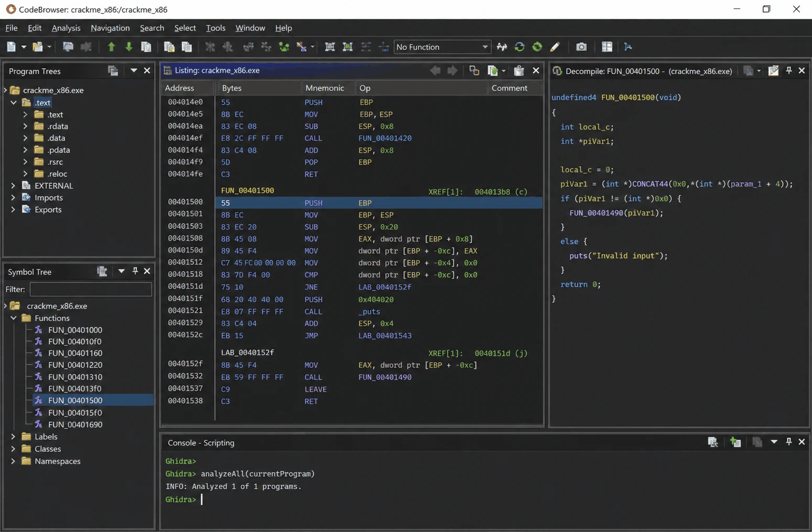Viewport: 812px width, 532px height.
Task: Click the back arrow in Listing header
Action: pyautogui.click(x=435, y=70)
